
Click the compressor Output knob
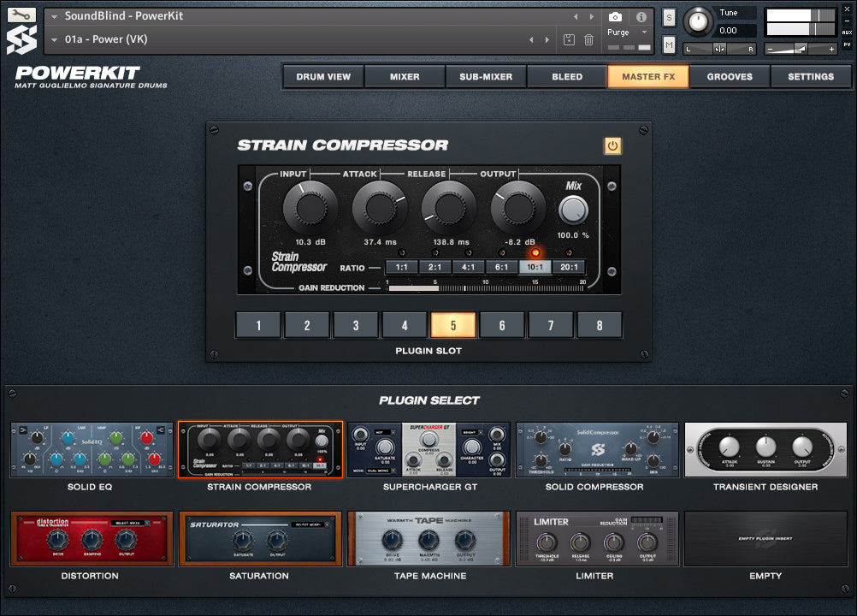coord(518,208)
